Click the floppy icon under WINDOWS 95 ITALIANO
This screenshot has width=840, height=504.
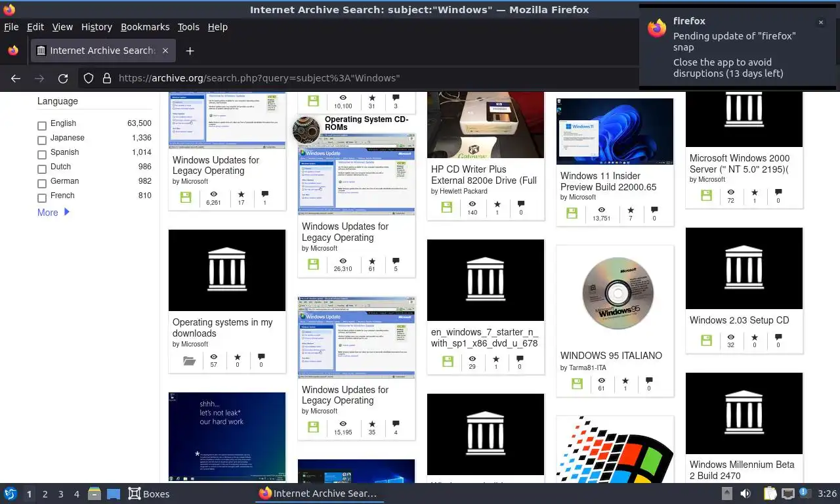(577, 384)
